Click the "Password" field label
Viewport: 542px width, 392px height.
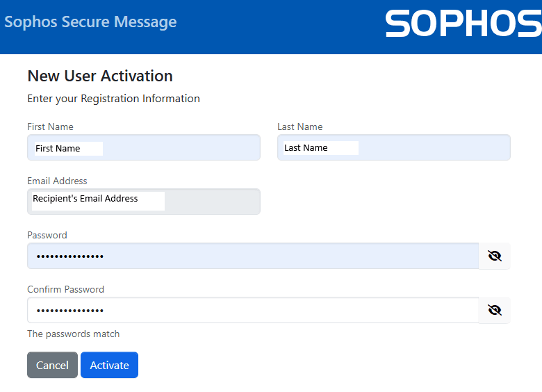[47, 235]
